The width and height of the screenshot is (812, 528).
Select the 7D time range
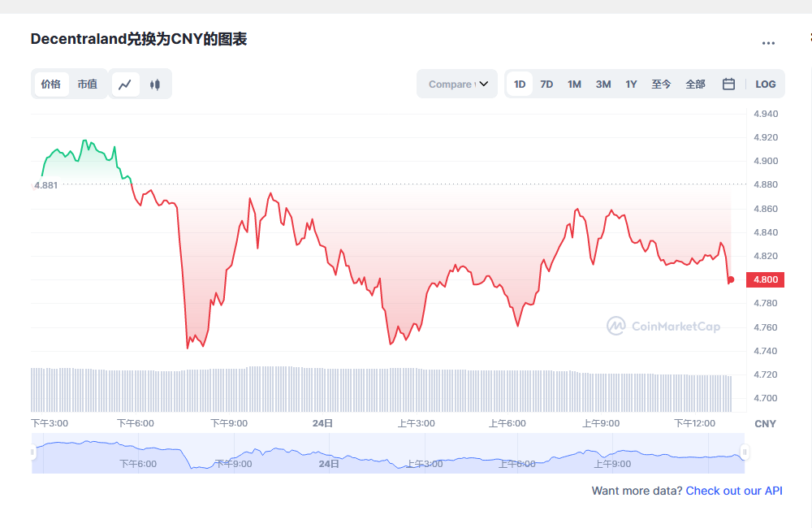(546, 84)
